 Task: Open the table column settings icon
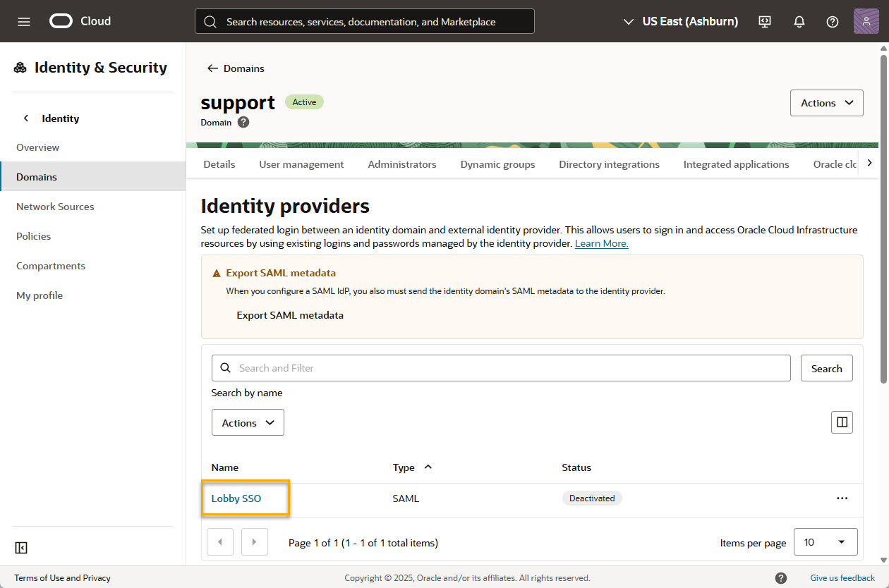(x=842, y=422)
